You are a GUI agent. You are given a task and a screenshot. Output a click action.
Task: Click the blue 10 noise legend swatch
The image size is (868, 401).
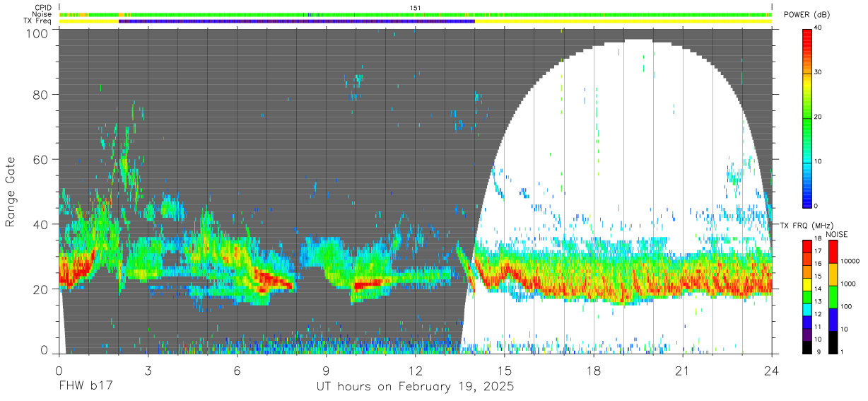832,319
